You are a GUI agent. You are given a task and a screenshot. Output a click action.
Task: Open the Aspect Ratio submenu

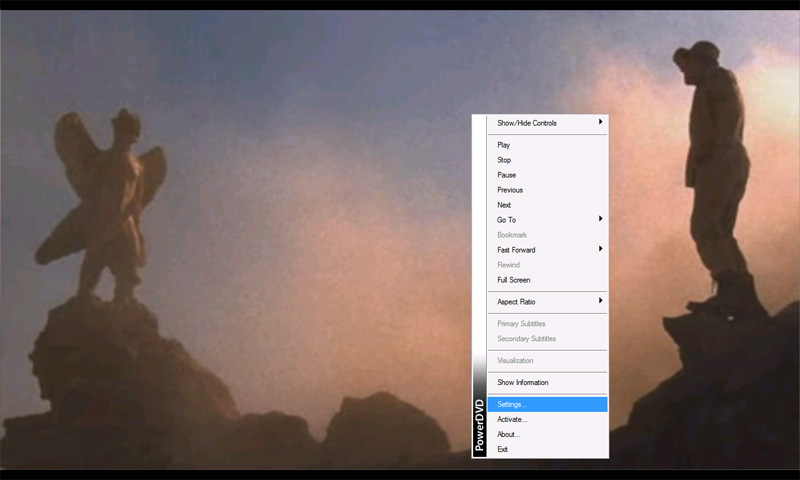547,302
